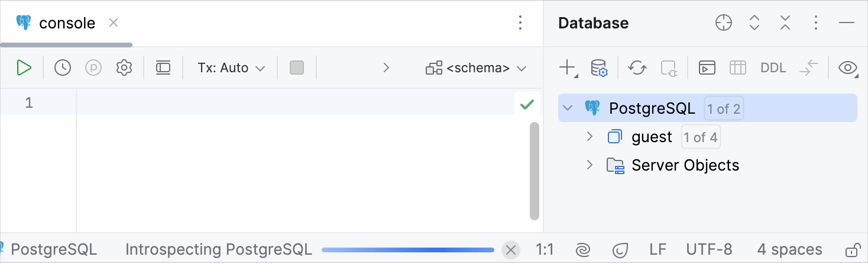868x263 pixels.
Task: Expand the Server Objects folder
Action: click(589, 165)
